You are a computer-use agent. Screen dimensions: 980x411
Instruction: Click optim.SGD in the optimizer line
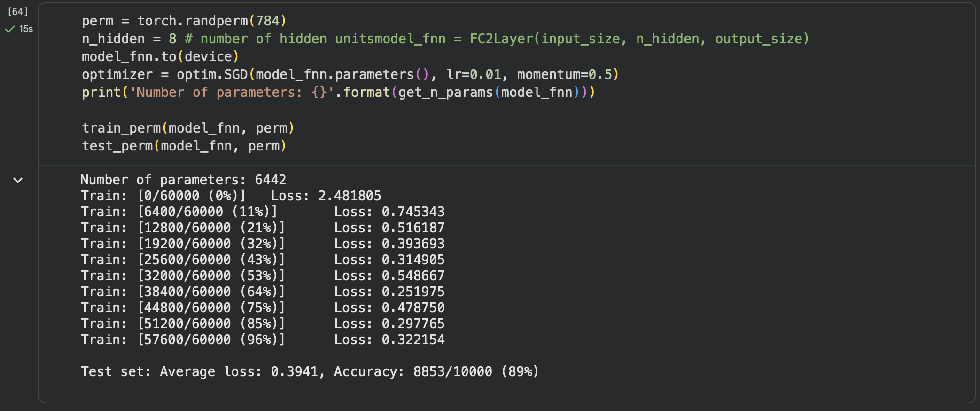coord(211,75)
